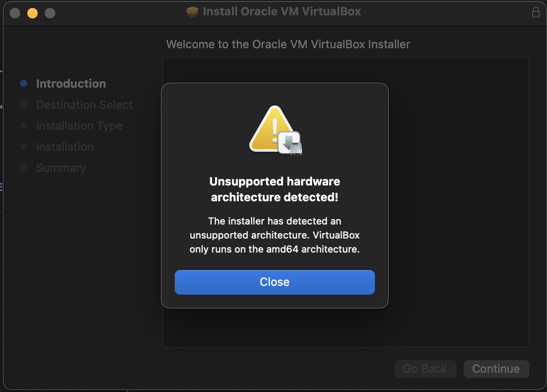The image size is (547, 392).
Task: Select the Summary step label
Action: coord(61,168)
